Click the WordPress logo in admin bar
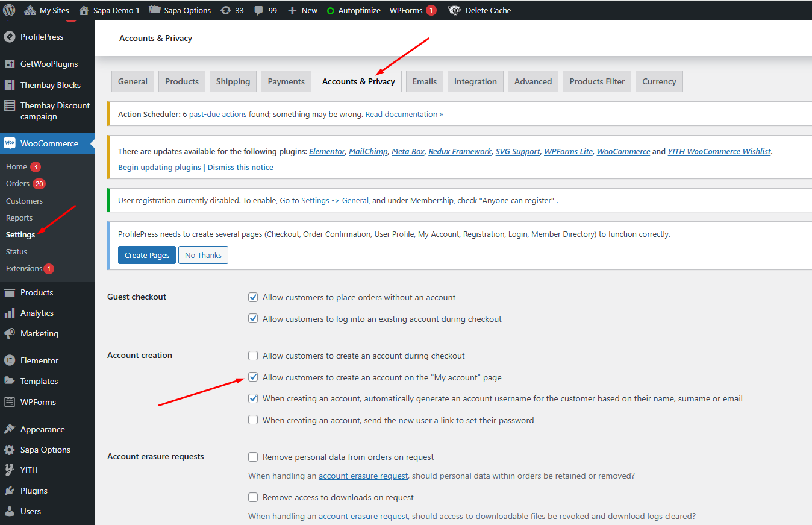The height and width of the screenshot is (525, 812). click(x=9, y=10)
